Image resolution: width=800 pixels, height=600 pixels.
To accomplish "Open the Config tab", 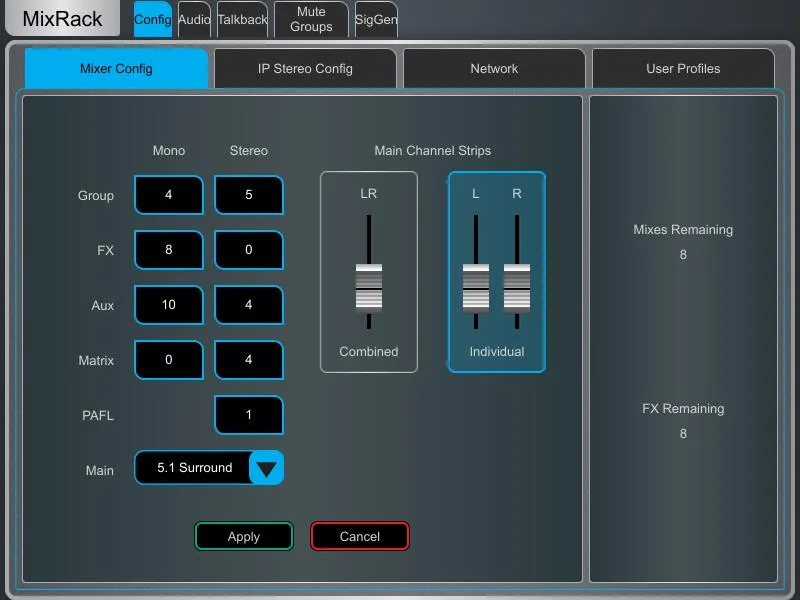I will click(153, 19).
